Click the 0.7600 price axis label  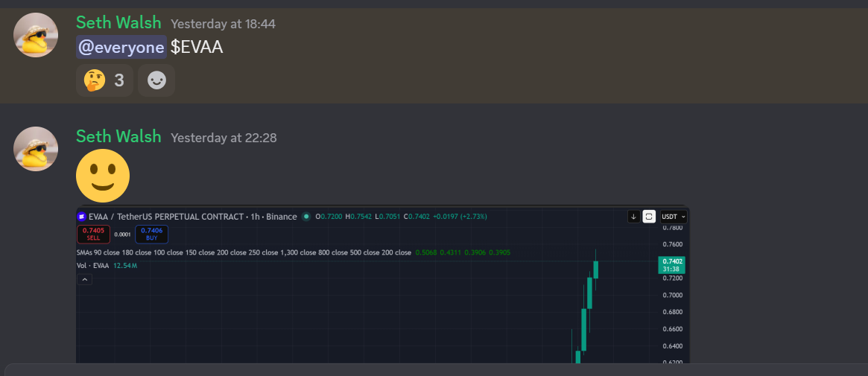674,244
